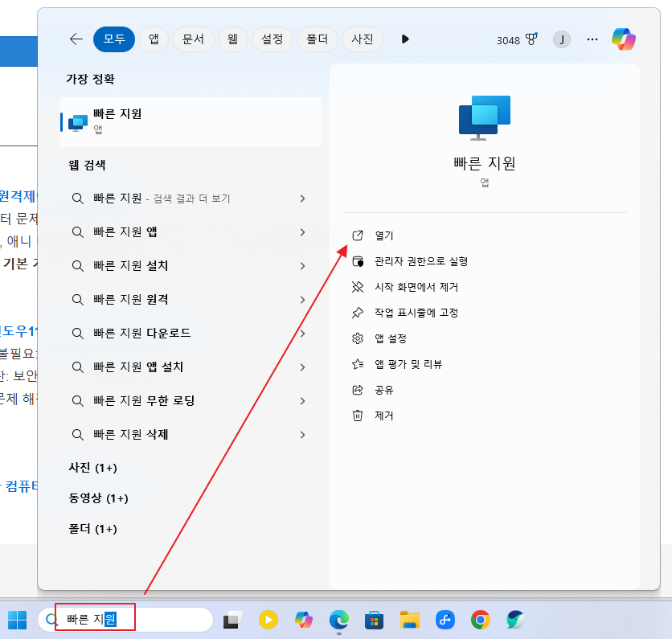This screenshot has height=639, width=672.
Task: Open Microsoft Store from the taskbar
Action: click(x=374, y=621)
